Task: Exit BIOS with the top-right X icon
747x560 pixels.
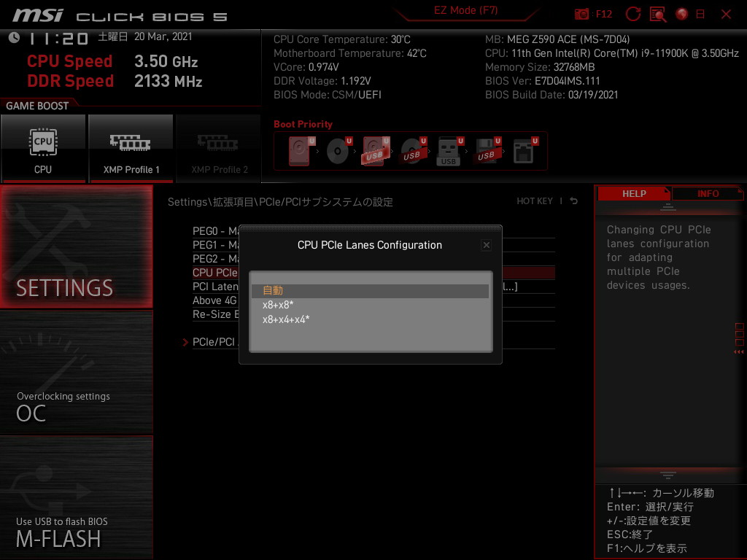Action: [x=726, y=15]
